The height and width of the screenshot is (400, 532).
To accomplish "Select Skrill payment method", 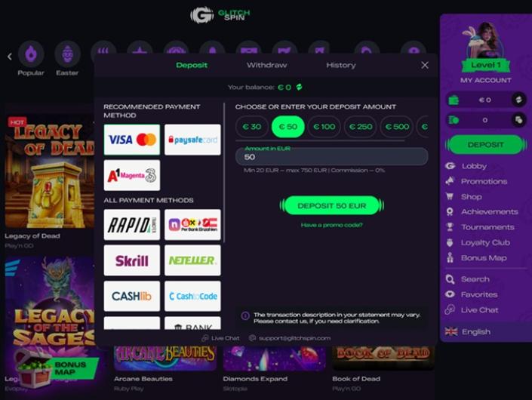I will [132, 260].
